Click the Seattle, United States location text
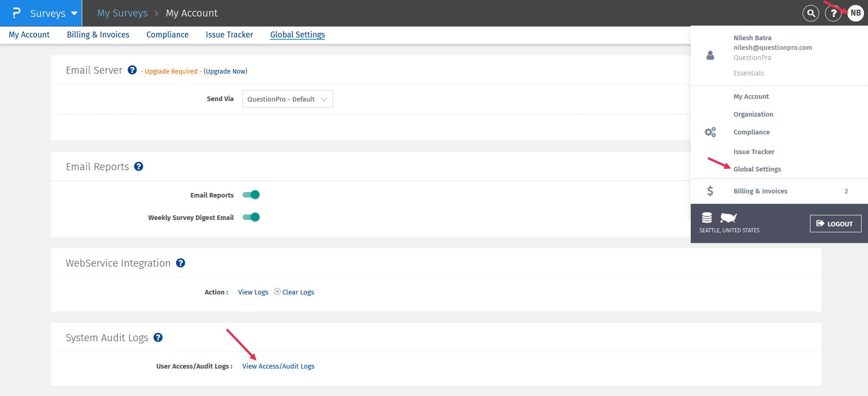868x396 pixels. pos(729,230)
